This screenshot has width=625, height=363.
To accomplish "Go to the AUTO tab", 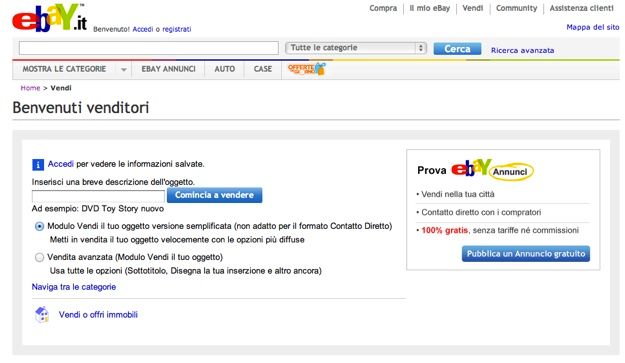I will click(224, 69).
